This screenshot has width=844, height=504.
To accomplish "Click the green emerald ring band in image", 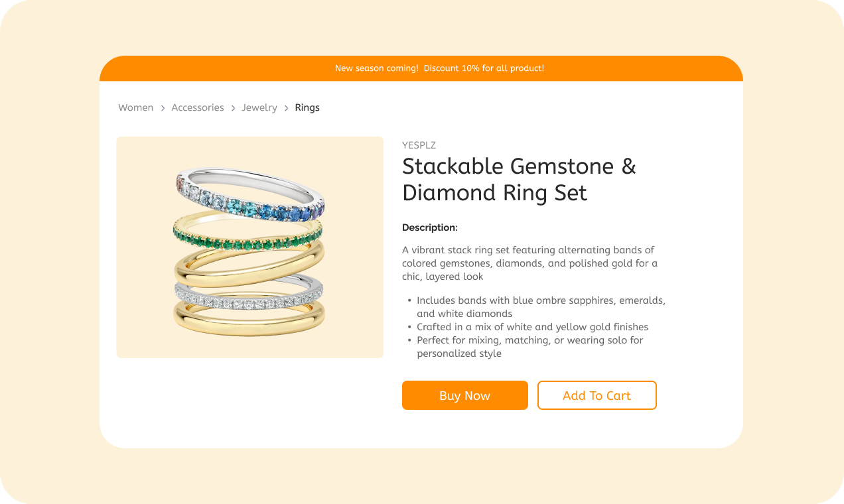I will [x=247, y=236].
